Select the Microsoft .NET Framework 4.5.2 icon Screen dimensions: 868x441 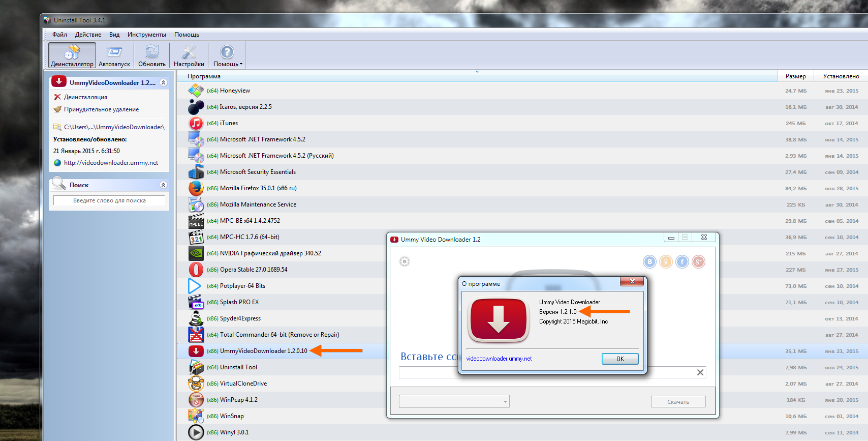(196, 139)
